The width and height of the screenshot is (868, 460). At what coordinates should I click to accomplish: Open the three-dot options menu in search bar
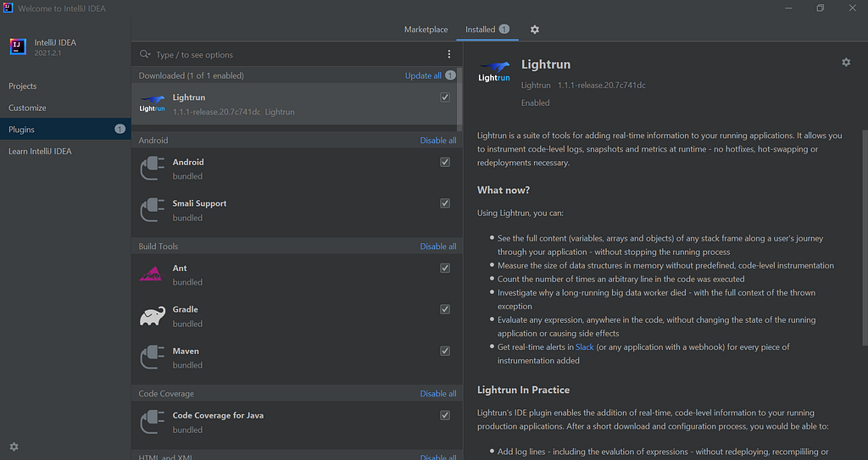coord(449,54)
